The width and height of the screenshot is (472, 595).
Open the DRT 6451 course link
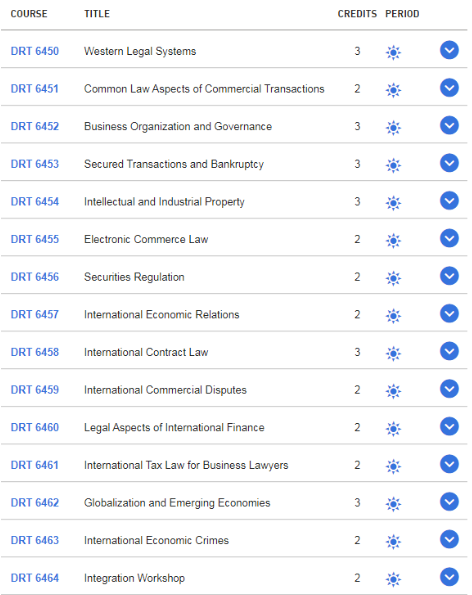pyautogui.click(x=35, y=89)
